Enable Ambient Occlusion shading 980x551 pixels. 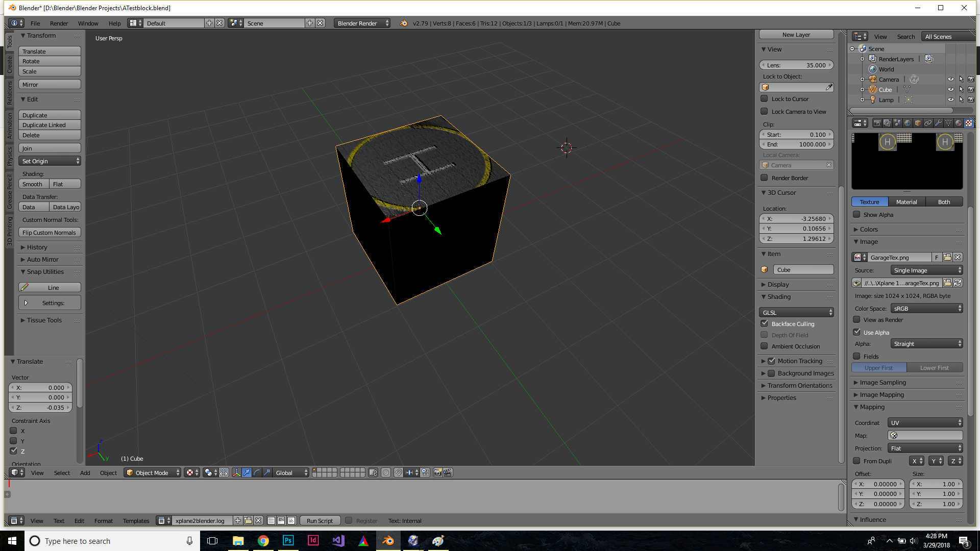pyautogui.click(x=765, y=346)
